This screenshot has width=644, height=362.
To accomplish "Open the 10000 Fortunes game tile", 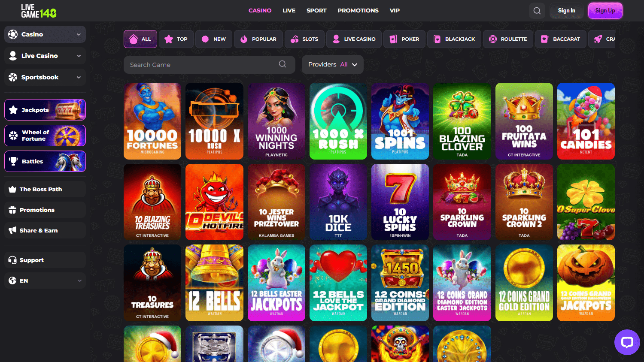I will click(152, 121).
